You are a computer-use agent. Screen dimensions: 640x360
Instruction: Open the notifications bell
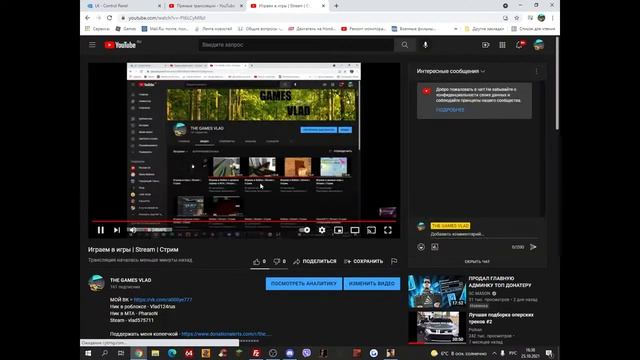[x=520, y=45]
